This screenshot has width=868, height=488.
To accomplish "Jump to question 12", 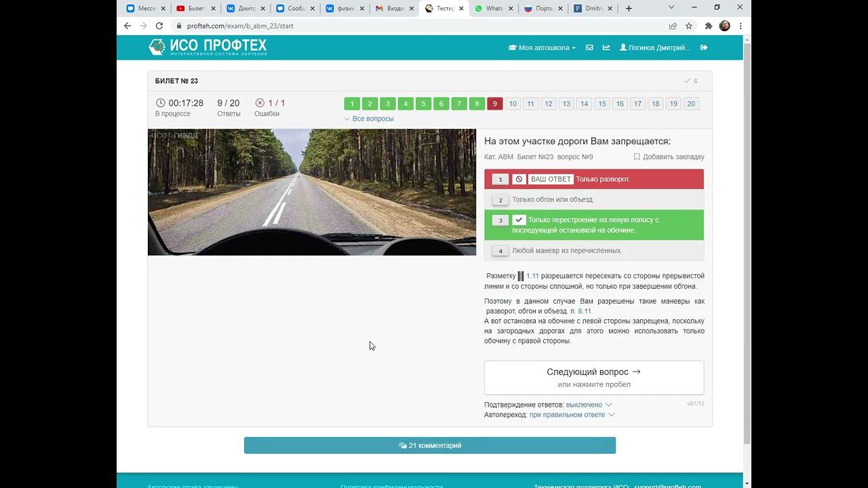I will (549, 104).
